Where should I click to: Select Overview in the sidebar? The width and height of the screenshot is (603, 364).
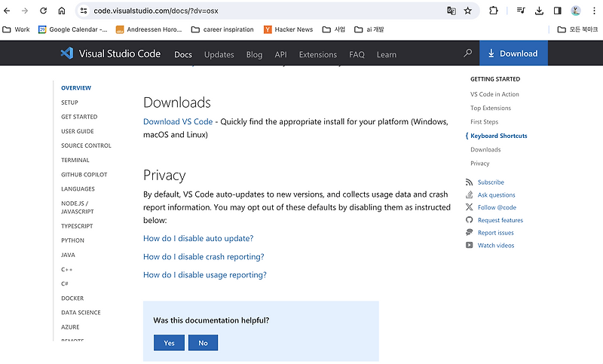[x=76, y=88]
